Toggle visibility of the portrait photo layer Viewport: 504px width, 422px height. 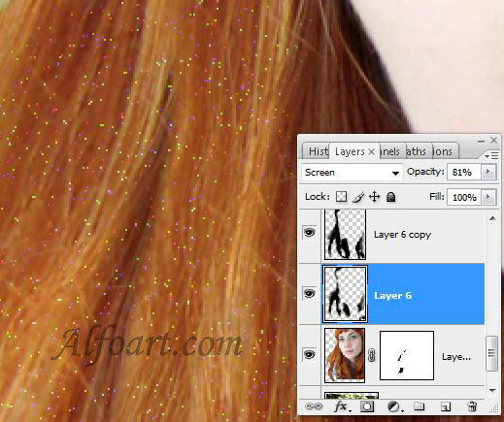[310, 355]
